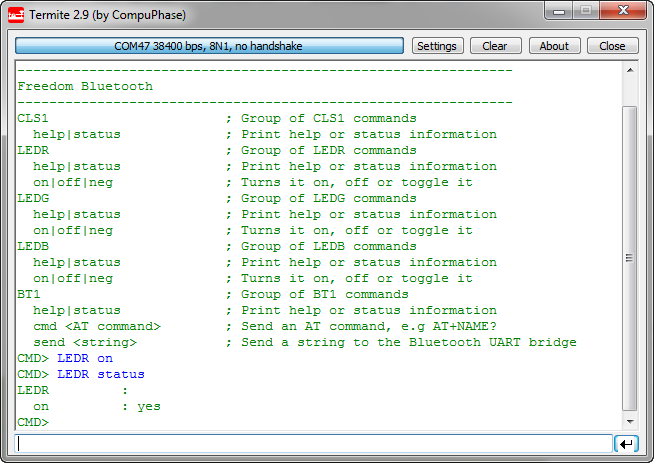Viewport: 654px width, 463px height.
Task: Click the COM47 38400 bps connection button
Action: [x=209, y=46]
